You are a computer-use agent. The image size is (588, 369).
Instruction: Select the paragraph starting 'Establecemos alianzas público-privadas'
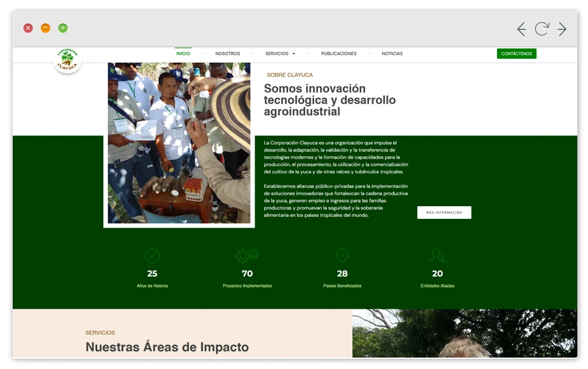tap(336, 201)
